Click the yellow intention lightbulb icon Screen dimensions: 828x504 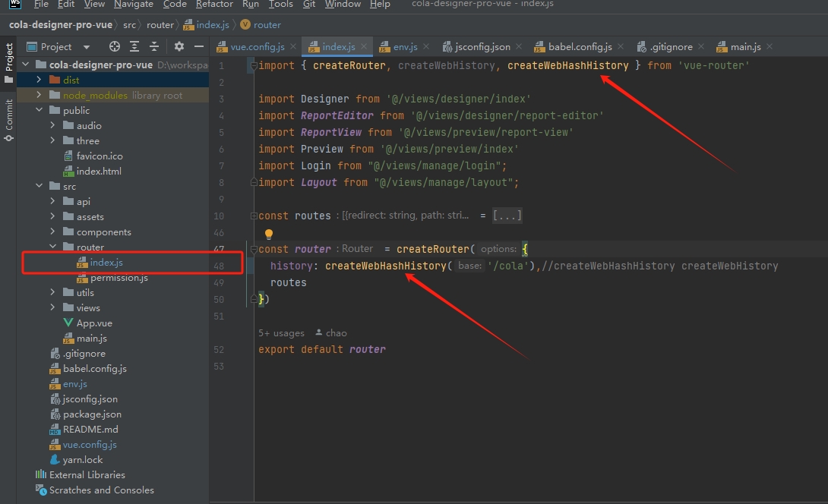coord(268,235)
